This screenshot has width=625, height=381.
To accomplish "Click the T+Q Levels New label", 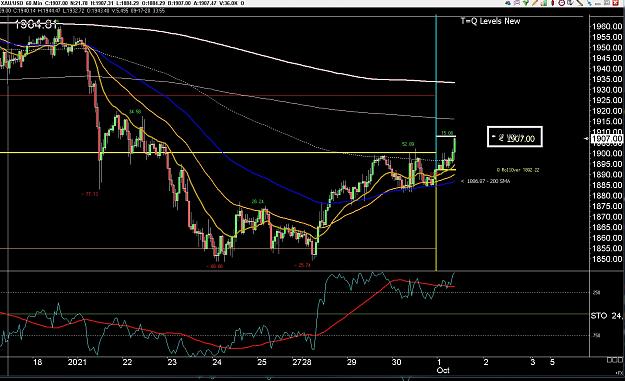I will pos(490,21).
